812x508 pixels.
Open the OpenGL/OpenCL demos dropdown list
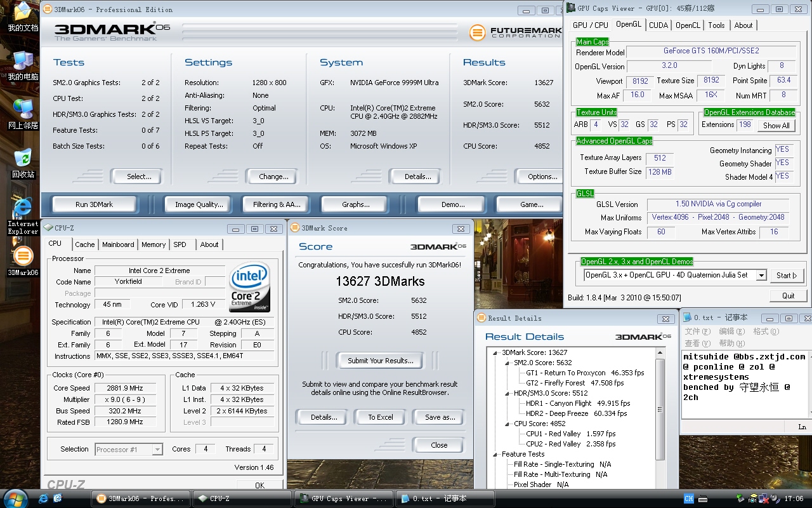pos(763,275)
